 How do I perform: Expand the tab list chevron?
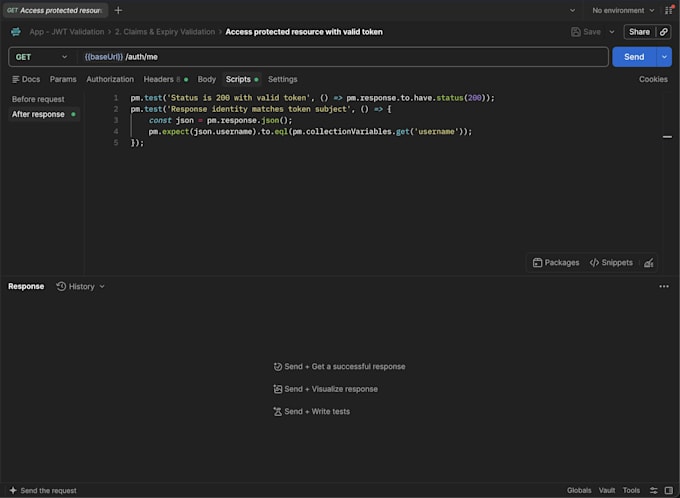572,10
